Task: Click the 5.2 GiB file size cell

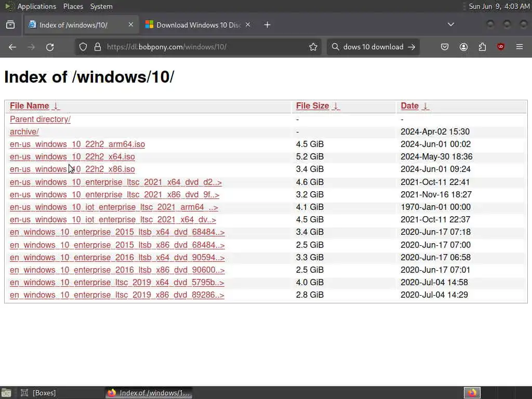Action: [310, 157]
